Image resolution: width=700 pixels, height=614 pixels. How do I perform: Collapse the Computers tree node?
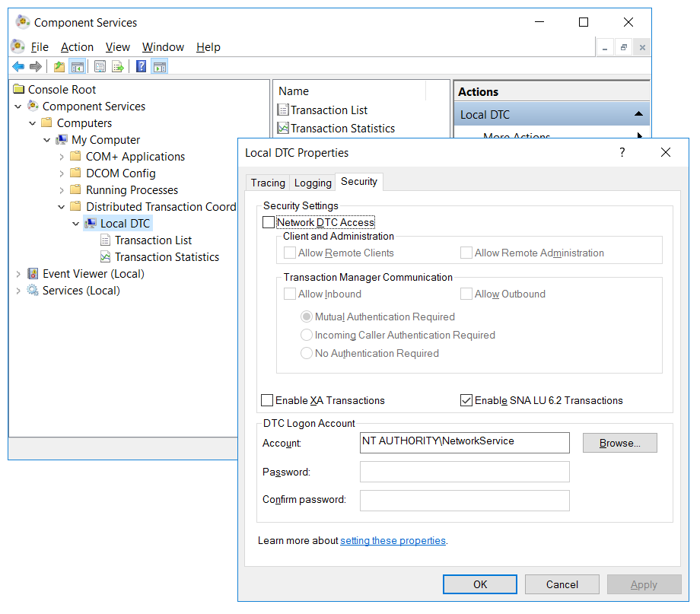click(32, 122)
